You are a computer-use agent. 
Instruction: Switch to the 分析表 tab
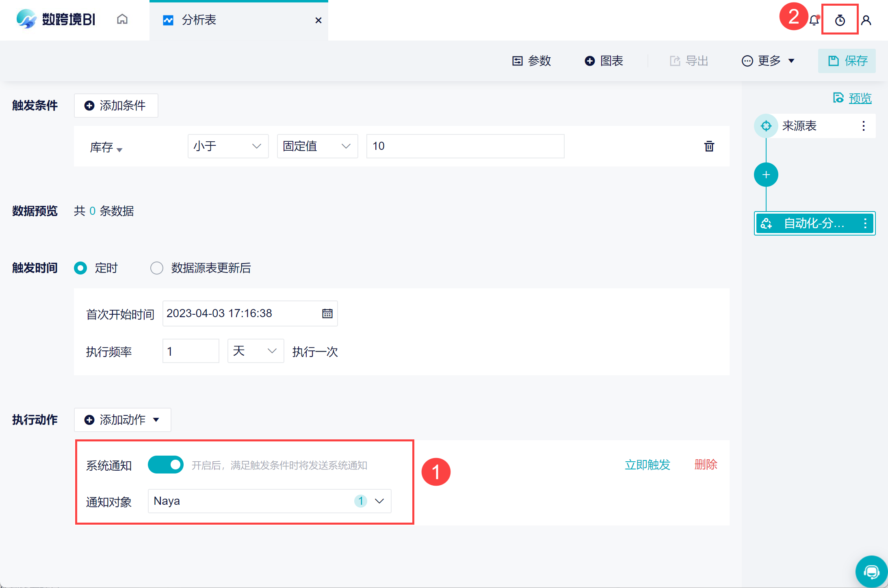click(x=199, y=20)
